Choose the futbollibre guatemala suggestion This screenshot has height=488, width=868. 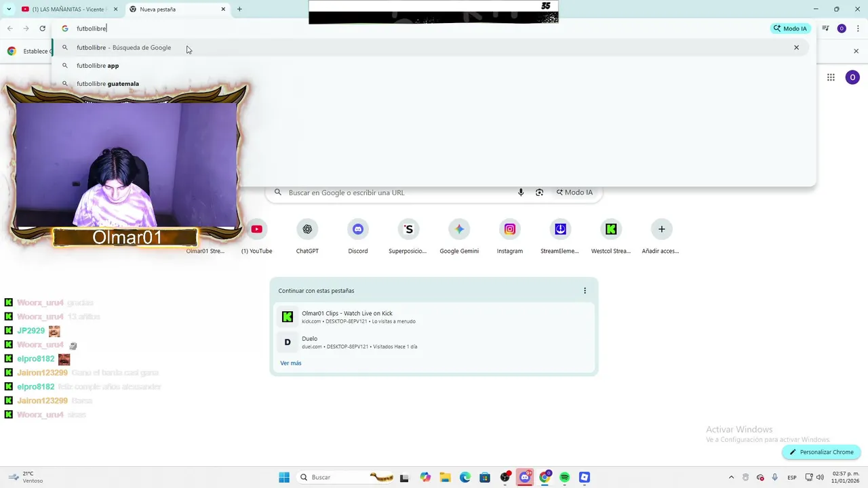[x=108, y=84]
